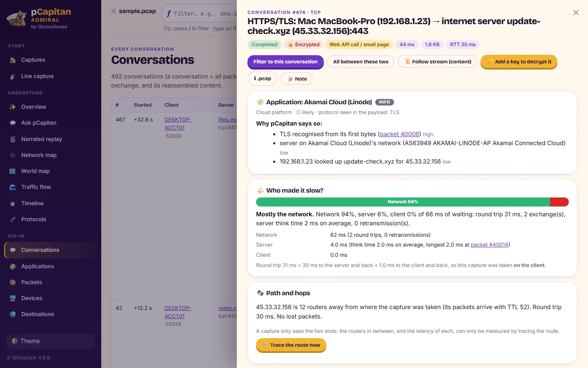This screenshot has width=588, height=368.
Task: Click Filter to this conversation button
Action: click(285, 62)
